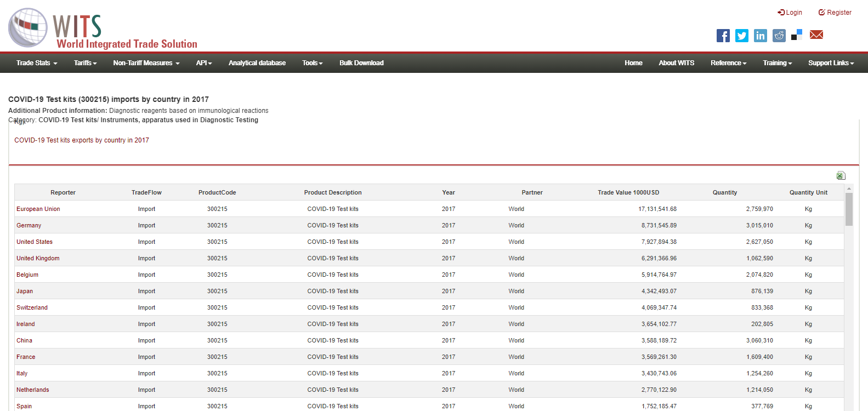Expand the Reference dropdown menu
The width and height of the screenshot is (868, 411).
729,63
